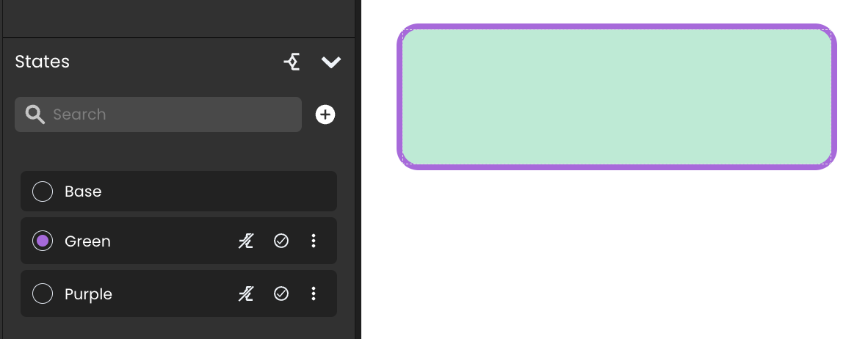Image resolution: width=868 pixels, height=339 pixels.
Task: Open the three-dot menu for Green state
Action: [314, 241]
